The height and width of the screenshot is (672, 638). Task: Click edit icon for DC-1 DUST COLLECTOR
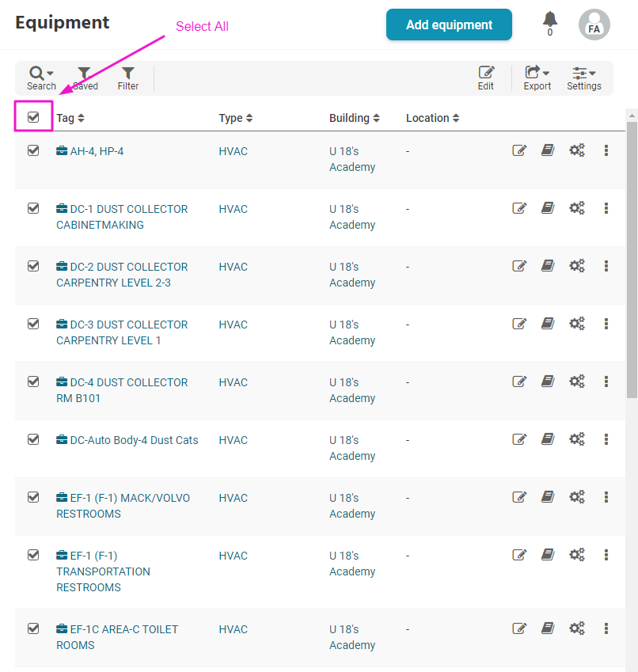click(519, 208)
